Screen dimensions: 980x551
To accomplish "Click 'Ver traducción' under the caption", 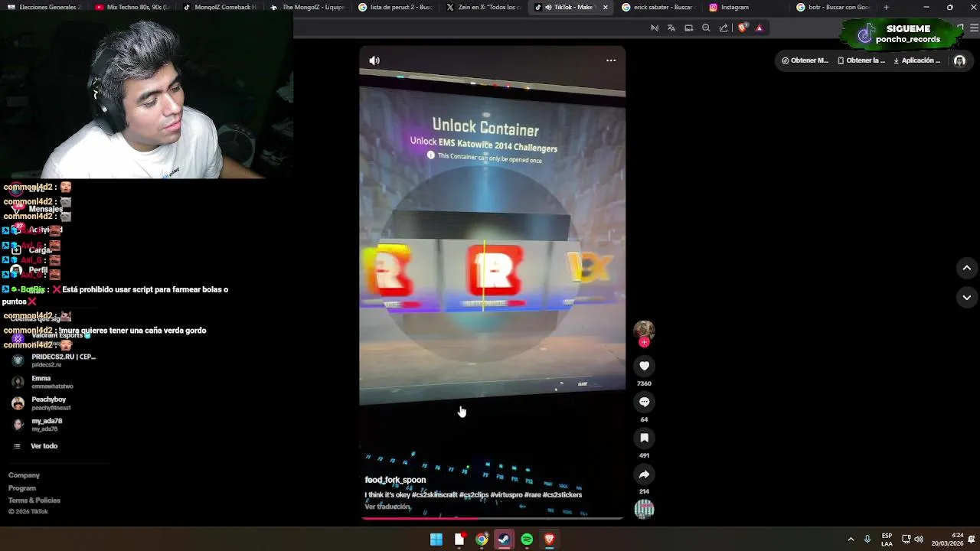I will [x=387, y=507].
